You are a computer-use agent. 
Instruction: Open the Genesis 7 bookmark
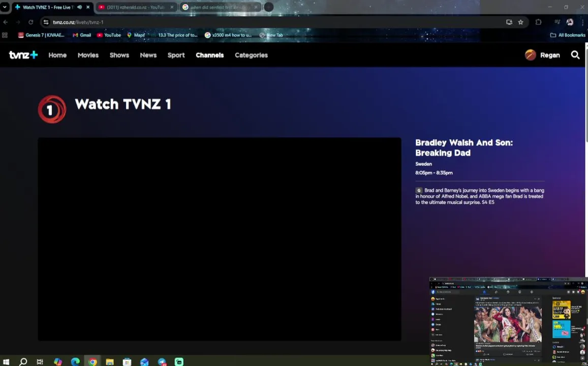[41, 35]
